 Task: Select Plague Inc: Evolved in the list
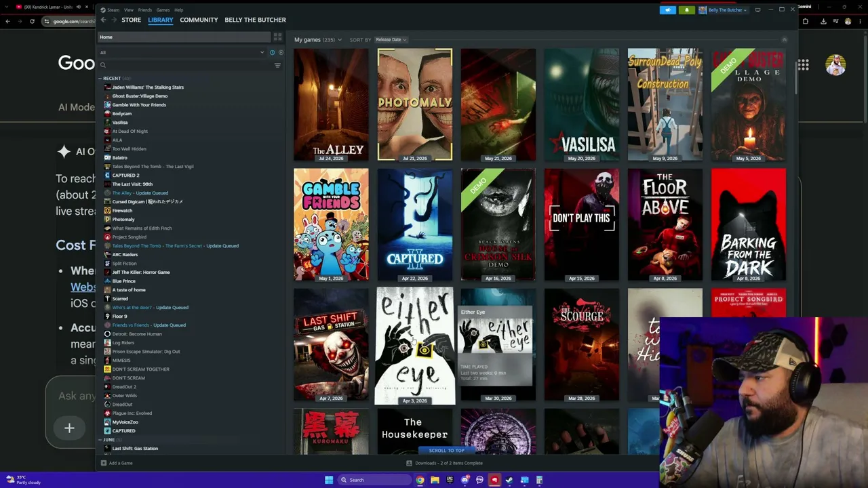[132, 413]
